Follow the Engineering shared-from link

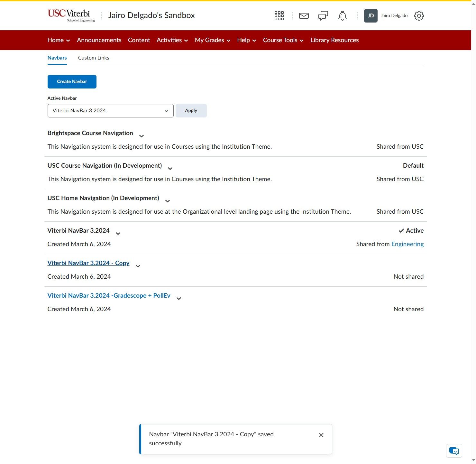pos(407,244)
